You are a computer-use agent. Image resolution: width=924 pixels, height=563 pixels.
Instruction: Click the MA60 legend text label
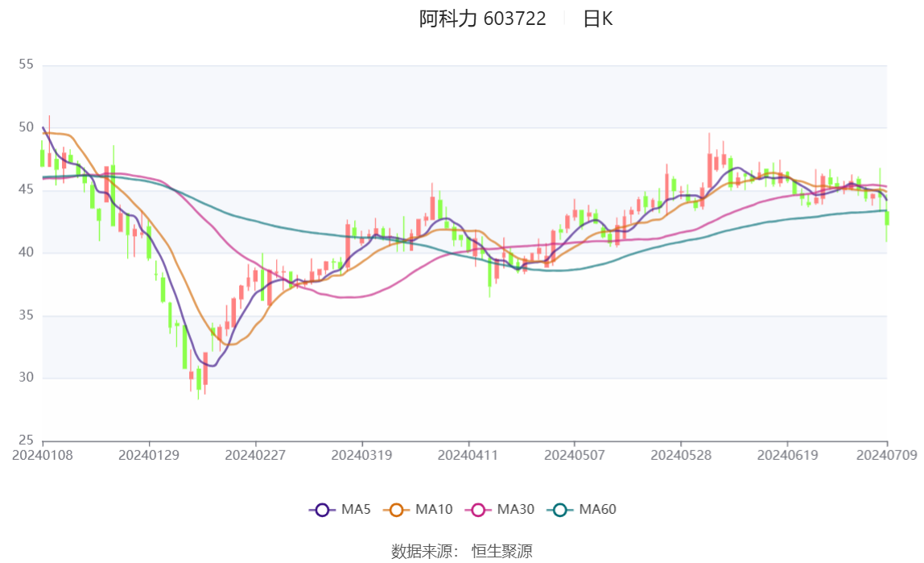pos(597,509)
